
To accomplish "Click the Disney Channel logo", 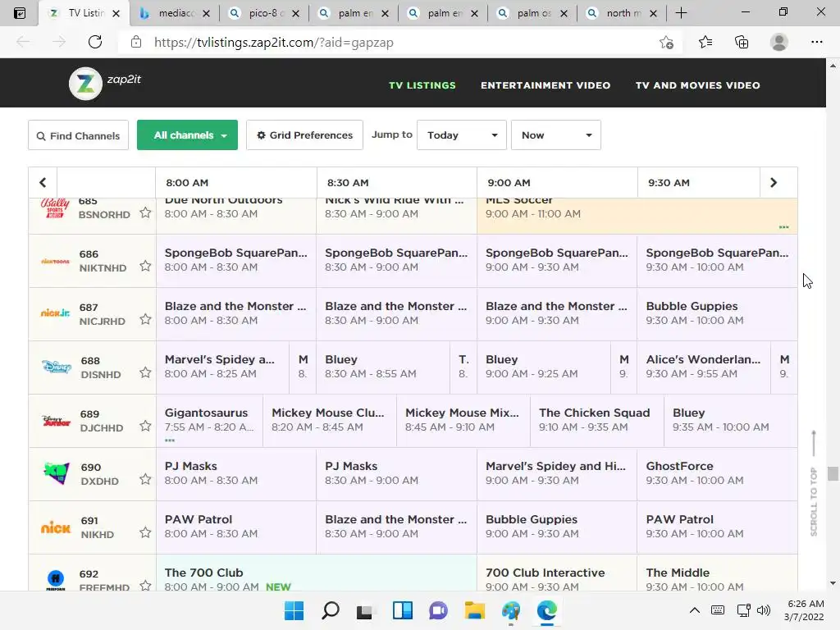I will point(57,367).
